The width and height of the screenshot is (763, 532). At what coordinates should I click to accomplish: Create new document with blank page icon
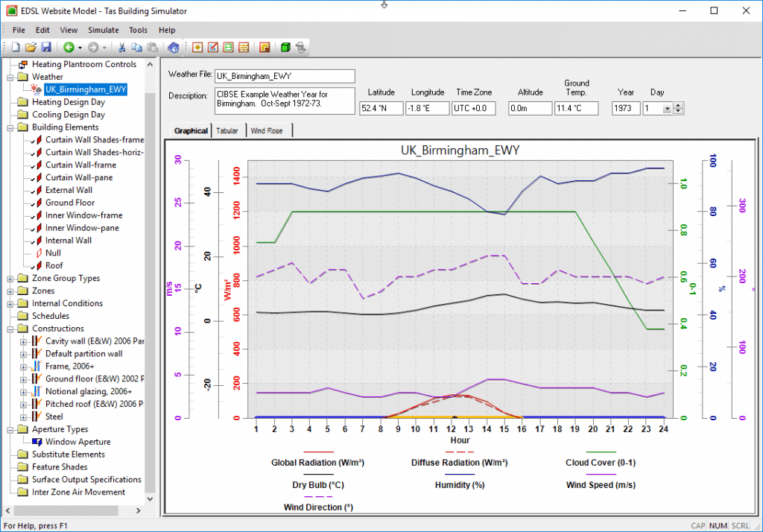coord(16,47)
